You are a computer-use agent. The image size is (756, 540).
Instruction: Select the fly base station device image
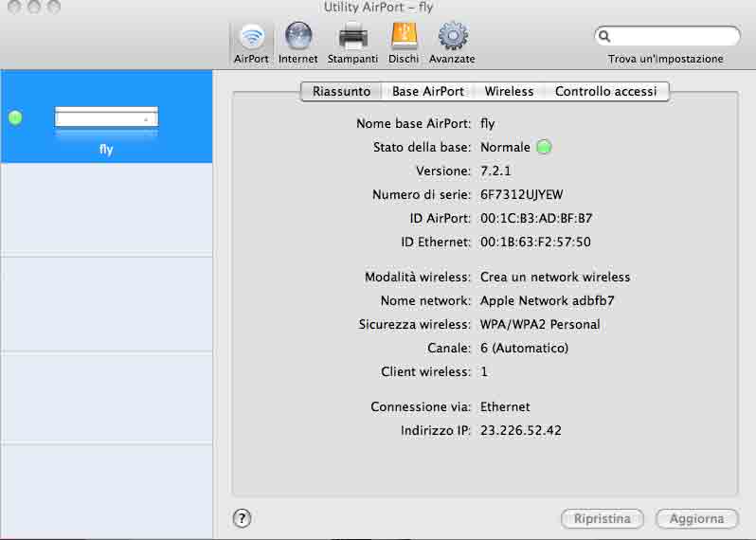coord(106,117)
